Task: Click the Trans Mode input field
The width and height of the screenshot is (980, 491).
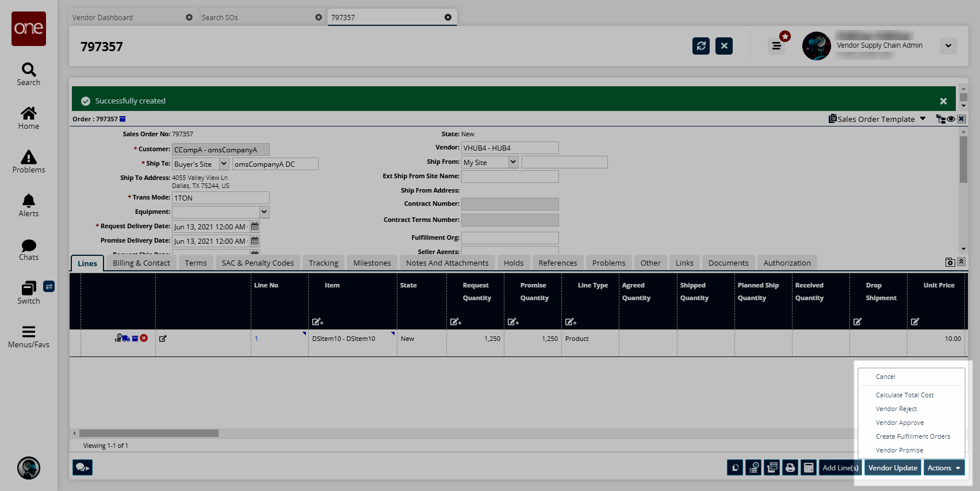Action: pos(220,198)
